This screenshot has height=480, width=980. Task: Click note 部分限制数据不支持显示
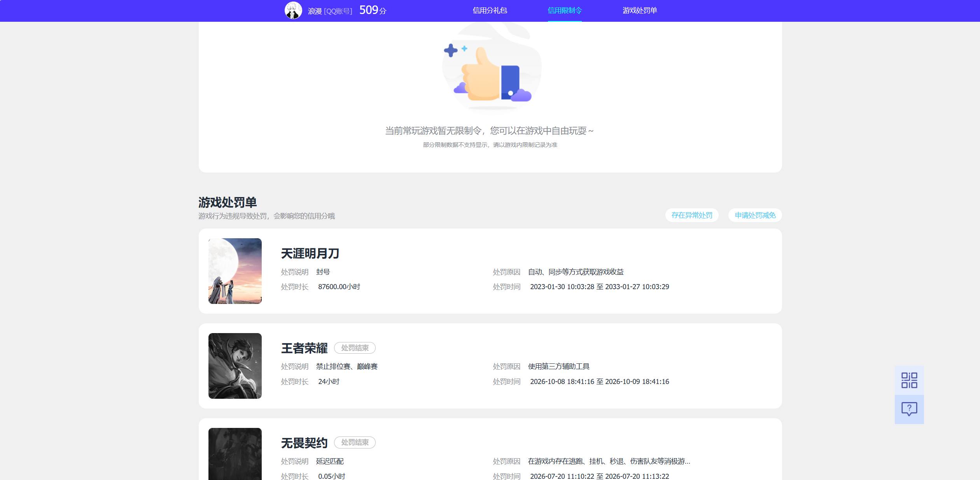(490, 145)
